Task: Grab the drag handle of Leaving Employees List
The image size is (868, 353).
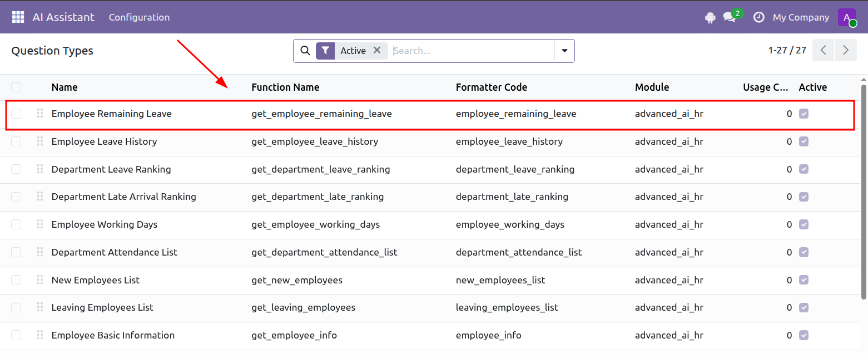Action: point(39,307)
